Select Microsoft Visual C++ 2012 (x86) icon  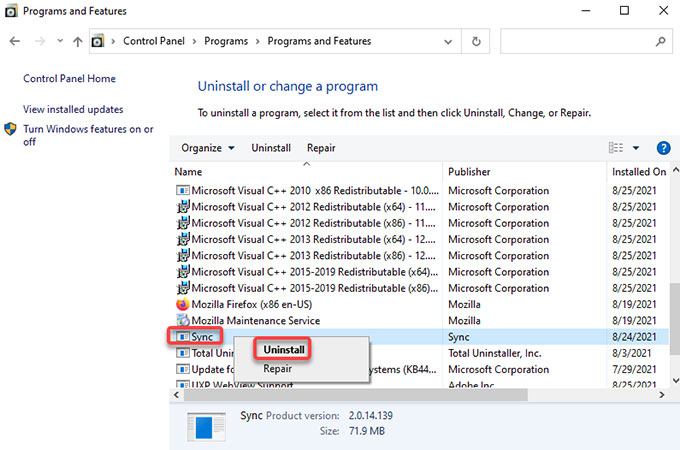coord(183,223)
